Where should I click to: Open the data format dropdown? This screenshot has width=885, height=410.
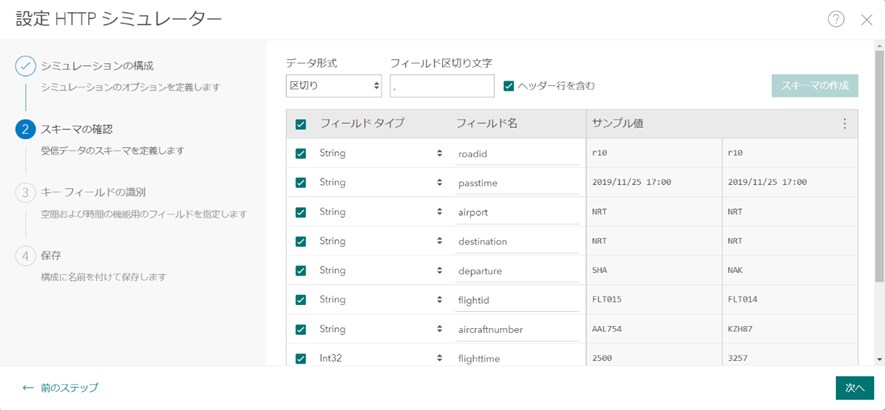tap(333, 86)
